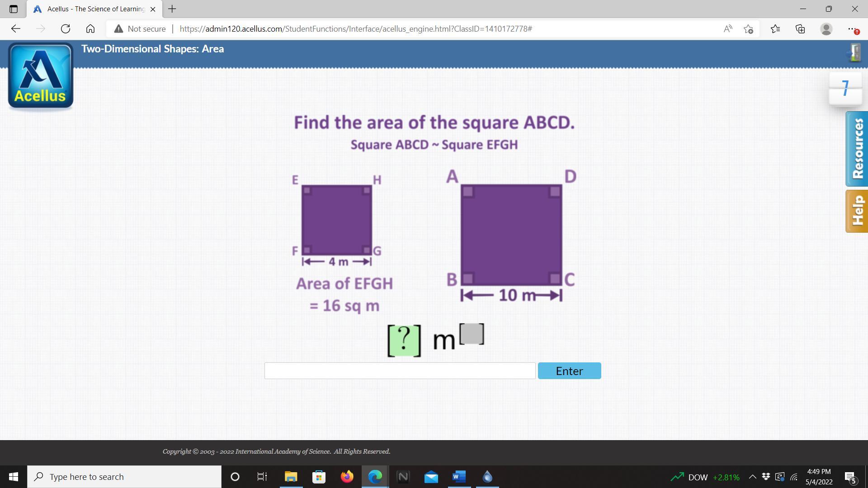
Task: Click the browser home icon
Action: click(90, 29)
